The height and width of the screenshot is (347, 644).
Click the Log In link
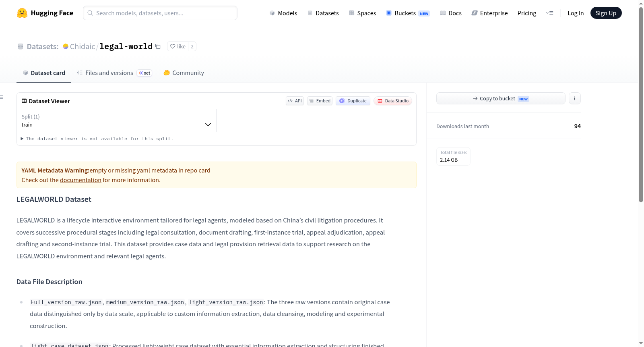pyautogui.click(x=576, y=13)
